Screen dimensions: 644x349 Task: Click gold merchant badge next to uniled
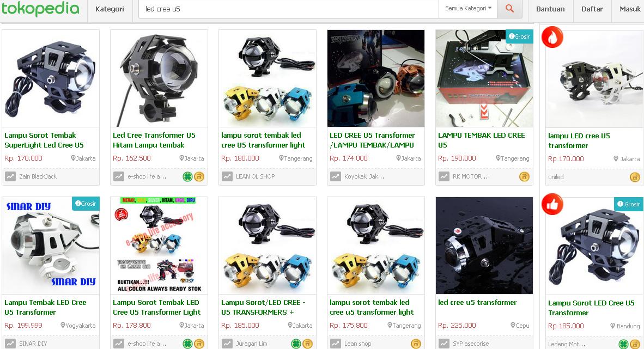635,177
